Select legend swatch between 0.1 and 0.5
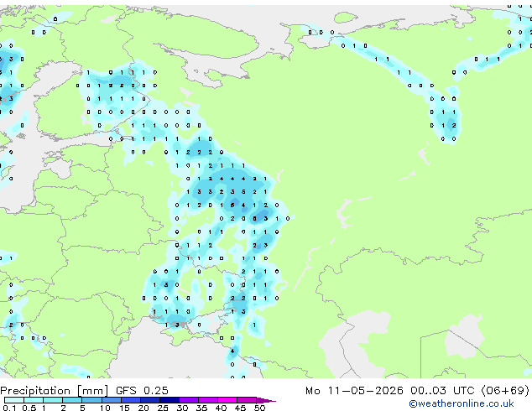 point(14,400)
